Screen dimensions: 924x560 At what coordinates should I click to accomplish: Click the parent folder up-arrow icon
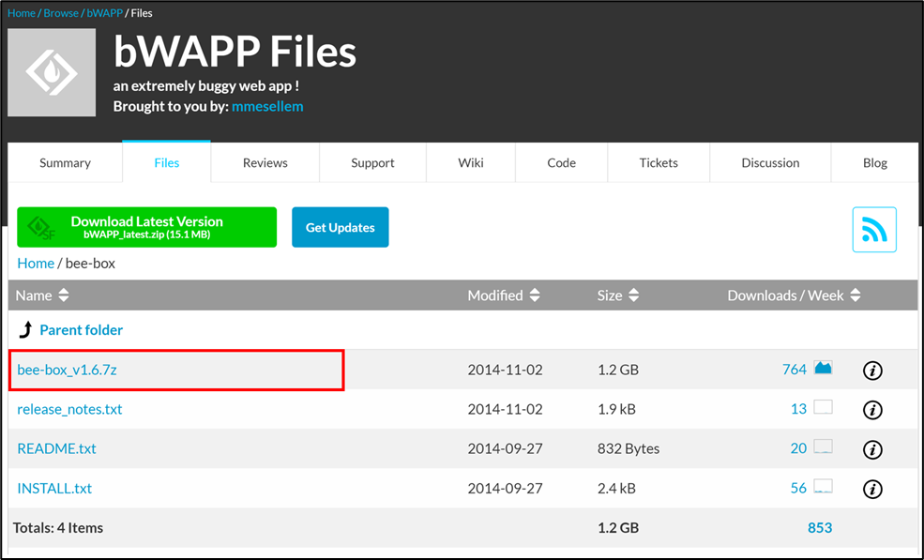pyautogui.click(x=25, y=329)
